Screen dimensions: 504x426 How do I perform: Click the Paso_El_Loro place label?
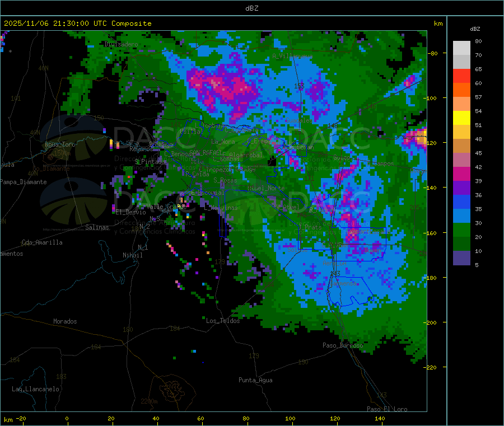pos(388,409)
